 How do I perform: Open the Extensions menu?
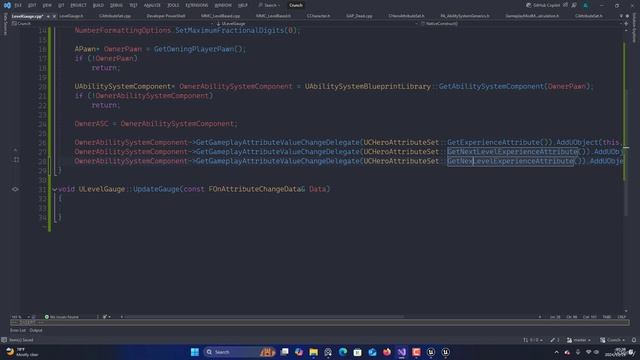(197, 5)
